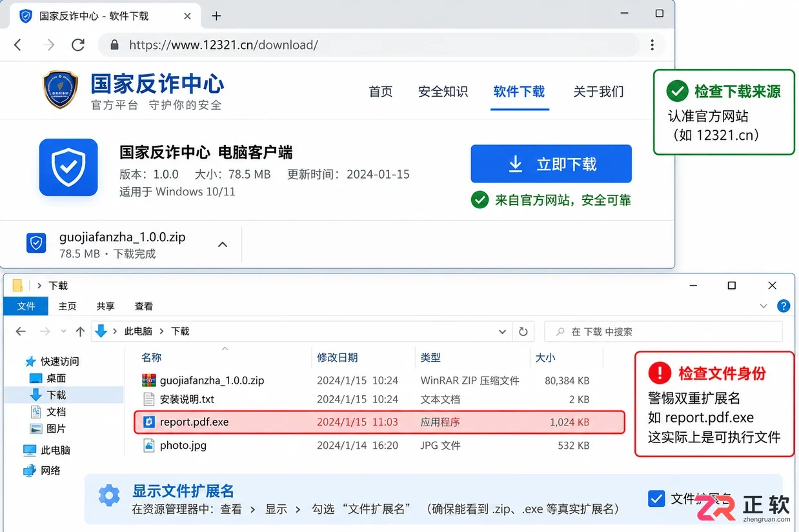The height and width of the screenshot is (532, 799).
Task: Expand the guojiafanzha_1.0.0.zip download chevron
Action: pos(223,244)
